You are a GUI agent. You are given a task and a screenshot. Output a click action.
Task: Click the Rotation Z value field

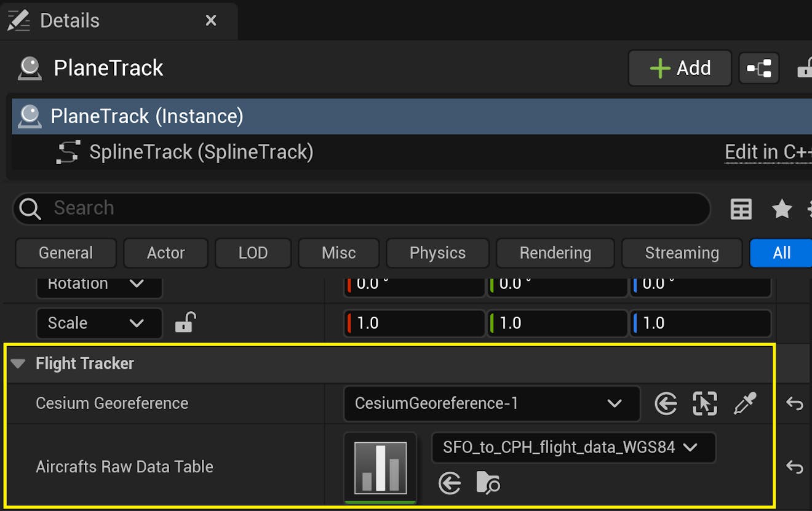click(x=701, y=286)
